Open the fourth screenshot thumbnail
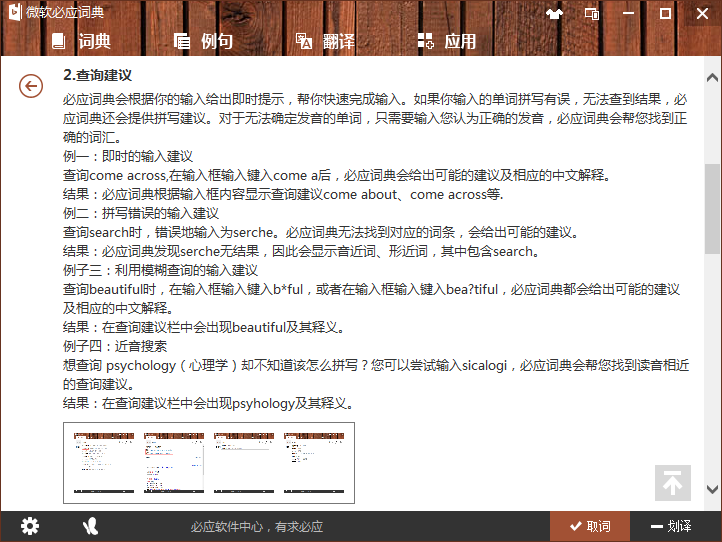Viewport: 722px width, 542px height. [314, 463]
